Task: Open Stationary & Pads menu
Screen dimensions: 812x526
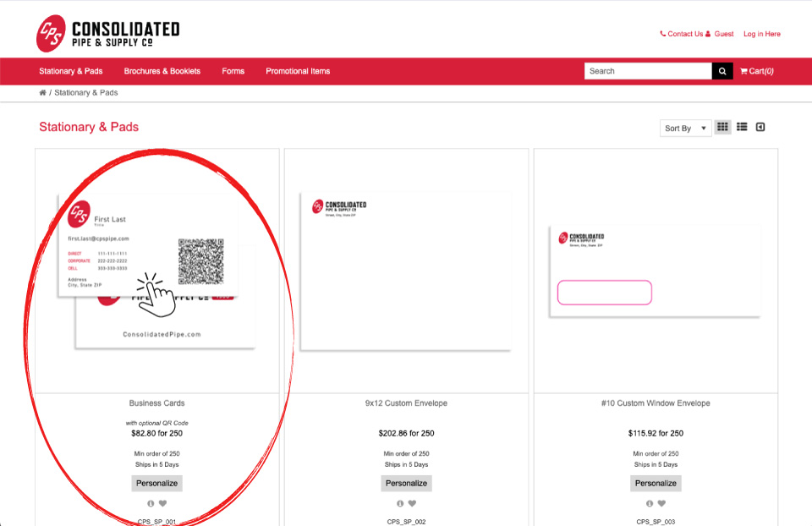Action: [x=71, y=72]
